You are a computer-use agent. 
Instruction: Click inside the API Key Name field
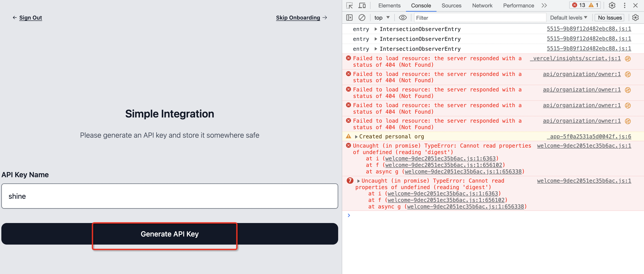(170, 196)
